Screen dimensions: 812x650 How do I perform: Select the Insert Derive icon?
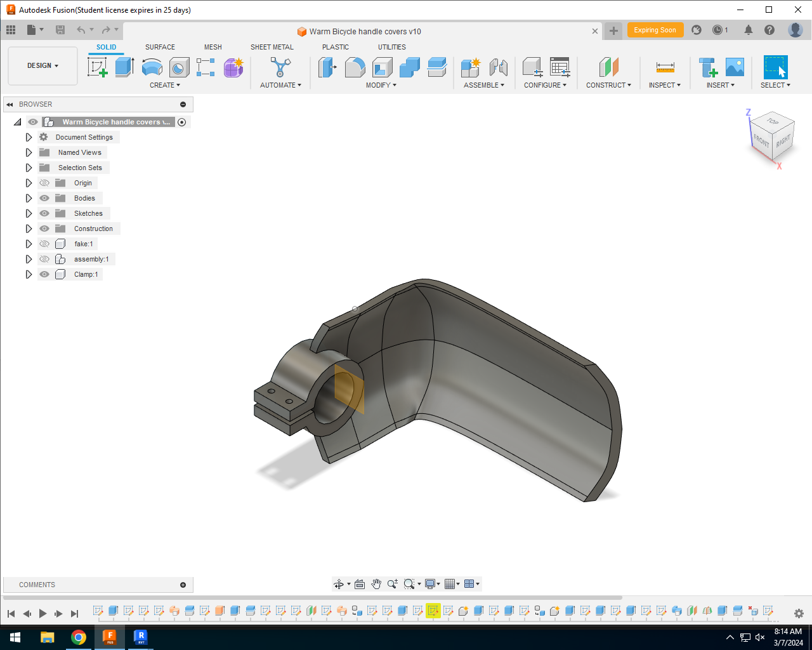coord(707,67)
